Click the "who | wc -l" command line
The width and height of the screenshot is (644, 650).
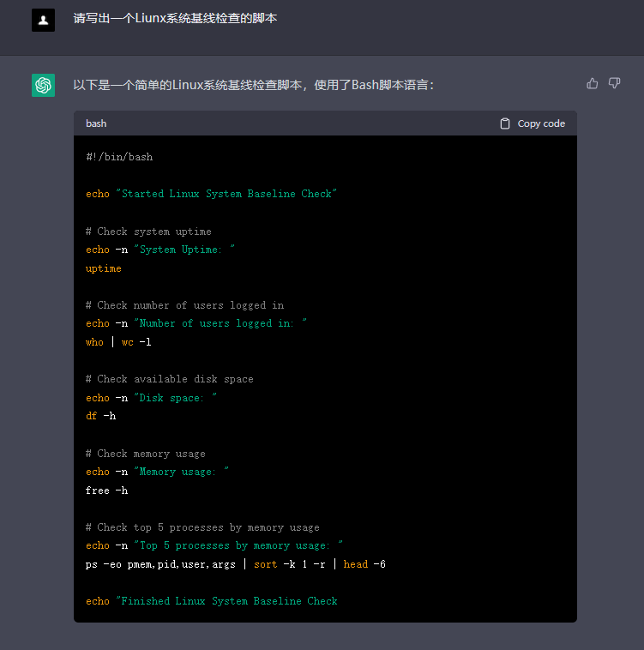click(118, 342)
